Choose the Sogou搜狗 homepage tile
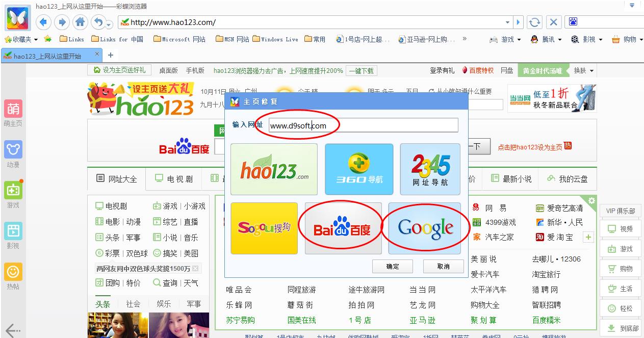644x338 pixels. tap(264, 228)
